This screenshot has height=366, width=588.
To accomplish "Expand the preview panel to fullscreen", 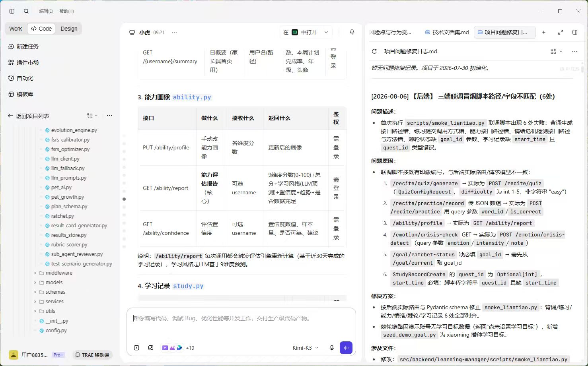I will click(x=561, y=32).
